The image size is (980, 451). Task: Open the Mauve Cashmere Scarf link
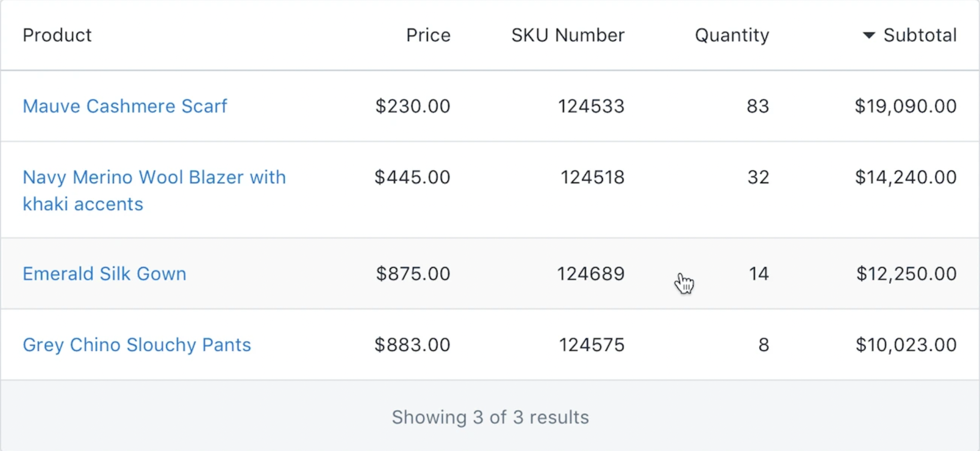pos(125,106)
